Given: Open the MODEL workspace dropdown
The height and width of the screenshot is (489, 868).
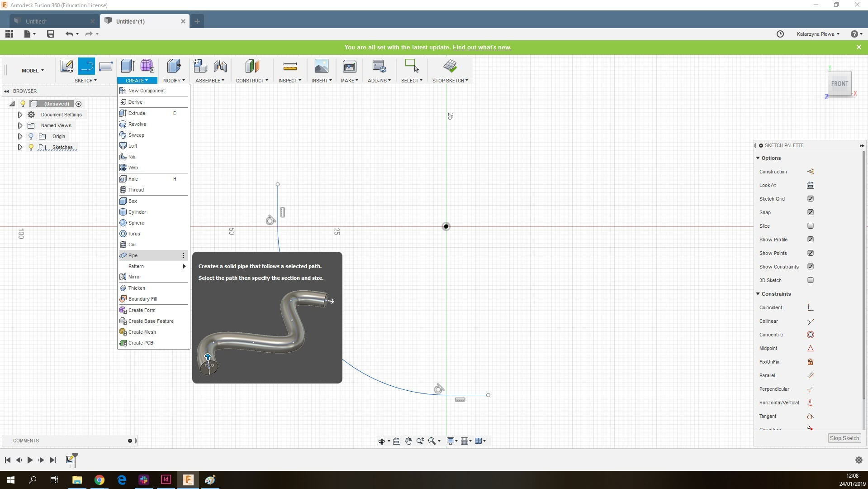Looking at the screenshot, I should click(x=33, y=71).
